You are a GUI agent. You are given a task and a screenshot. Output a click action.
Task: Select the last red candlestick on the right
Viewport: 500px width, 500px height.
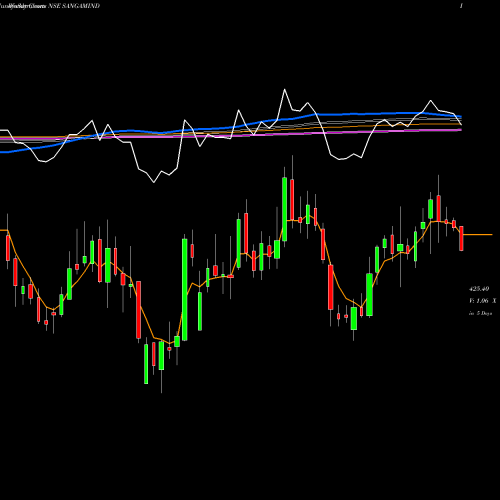point(461,238)
